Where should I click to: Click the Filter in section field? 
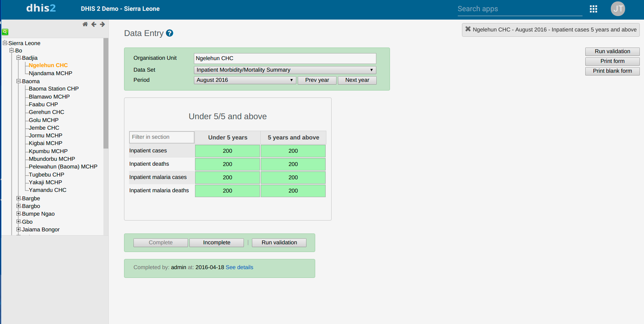(x=161, y=137)
